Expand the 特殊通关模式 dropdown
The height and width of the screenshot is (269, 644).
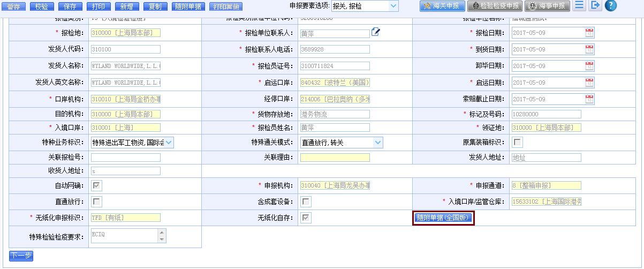(x=378, y=143)
